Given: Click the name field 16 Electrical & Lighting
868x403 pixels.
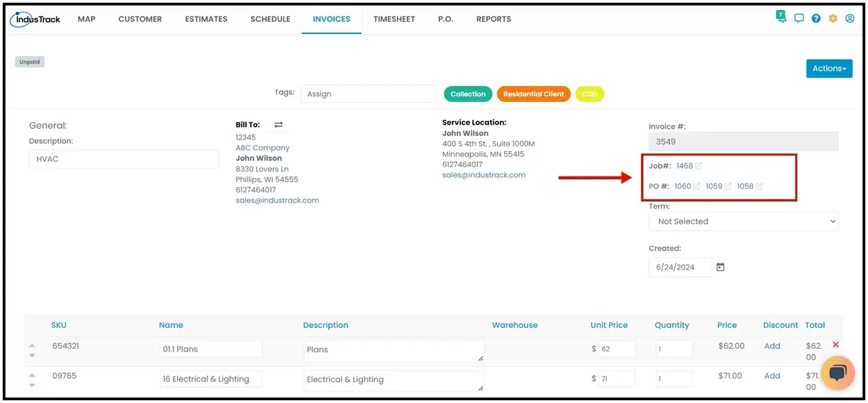Looking at the screenshot, I should [210, 379].
